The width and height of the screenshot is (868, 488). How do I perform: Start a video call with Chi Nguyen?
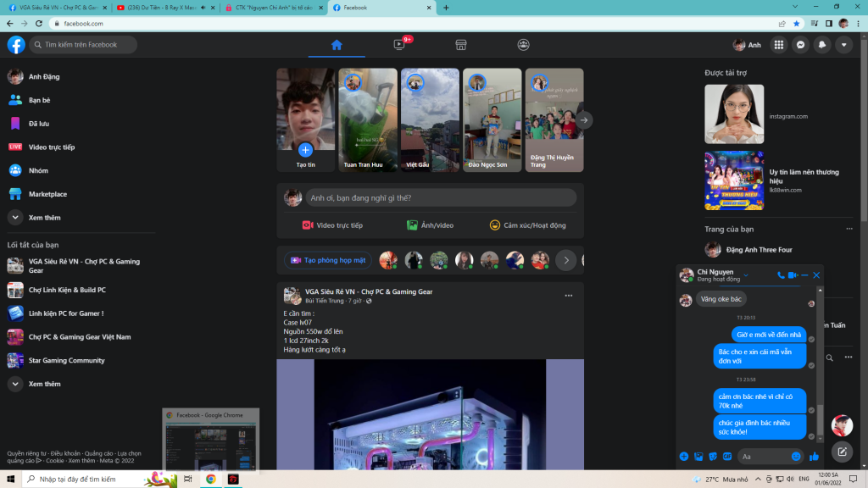coord(793,275)
